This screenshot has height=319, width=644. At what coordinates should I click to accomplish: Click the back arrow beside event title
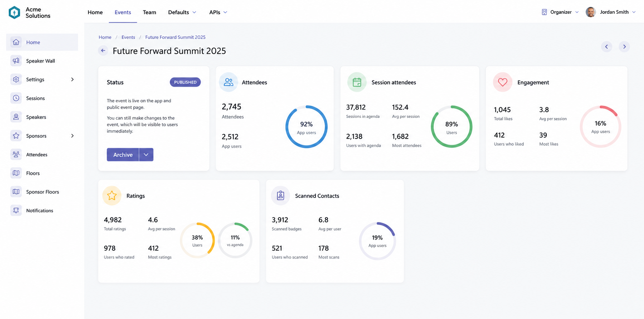tap(103, 51)
